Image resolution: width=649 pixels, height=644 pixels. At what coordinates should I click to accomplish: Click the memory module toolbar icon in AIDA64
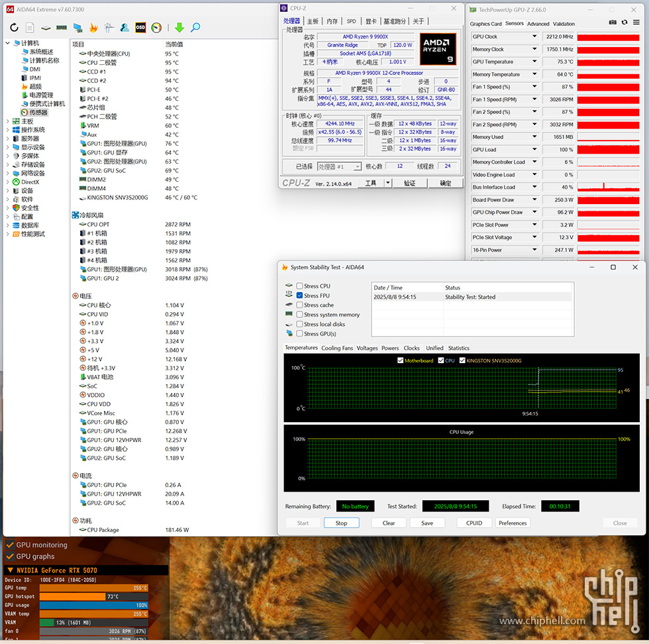click(x=62, y=28)
